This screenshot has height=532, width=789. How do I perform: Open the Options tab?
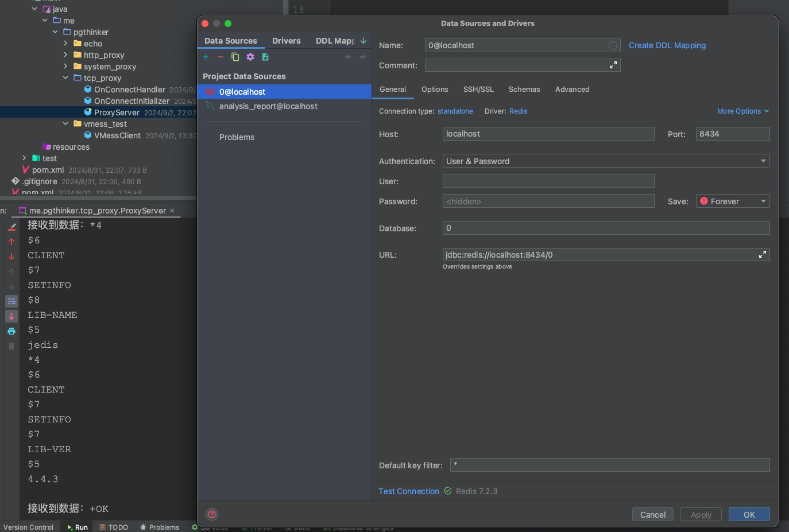tap(435, 90)
